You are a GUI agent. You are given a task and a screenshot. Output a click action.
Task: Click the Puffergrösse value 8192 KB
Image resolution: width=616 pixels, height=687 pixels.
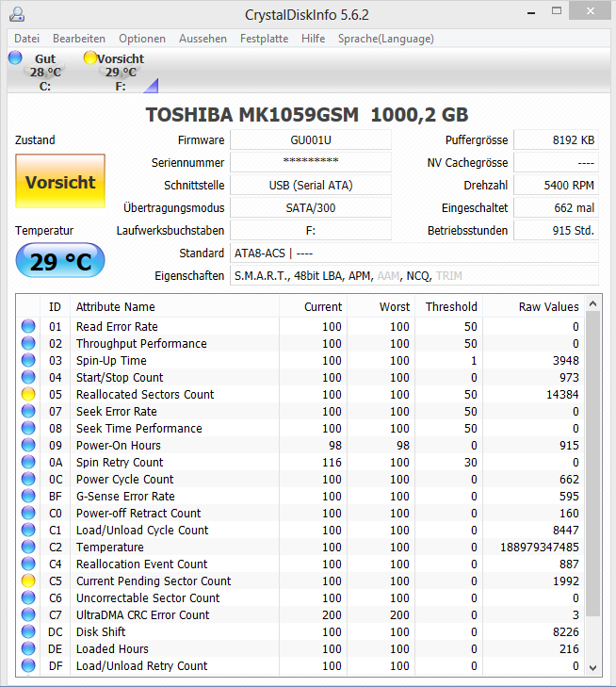556,139
